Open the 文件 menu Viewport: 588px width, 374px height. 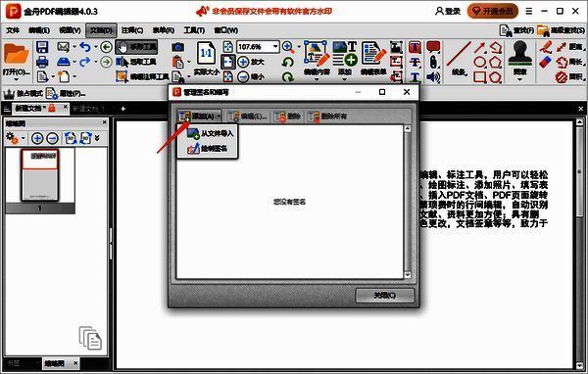coord(13,30)
